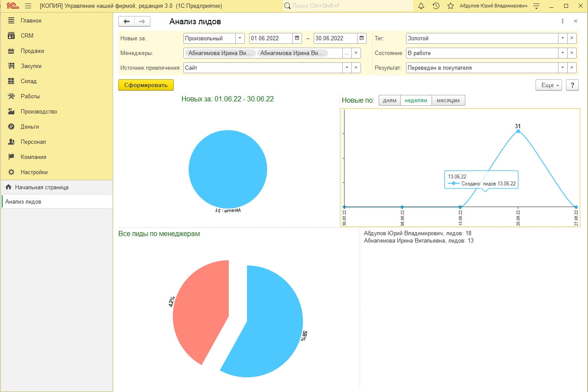Click the first Абнагимова Ирина manager tag
Image resolution: width=588 pixels, height=392 pixels.
(220, 53)
